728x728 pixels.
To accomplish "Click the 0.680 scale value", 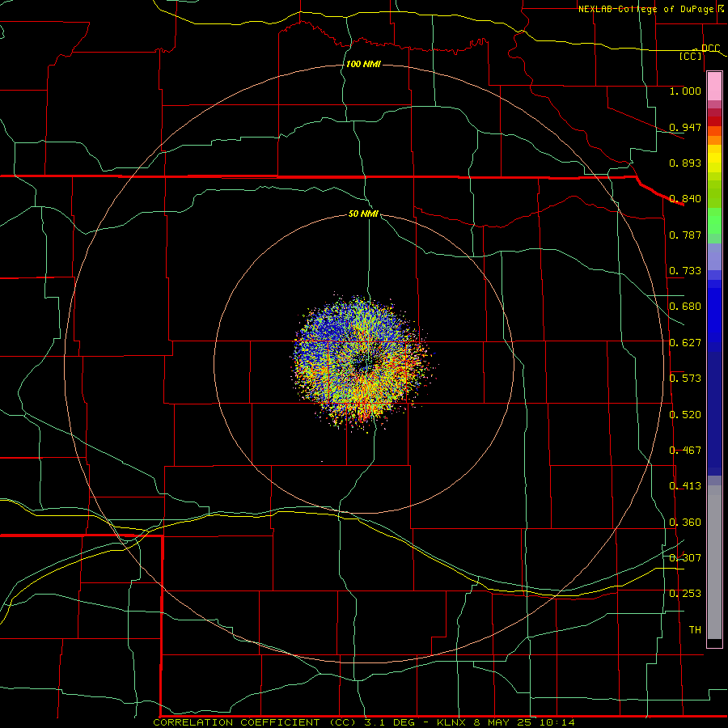I will pyautogui.click(x=685, y=307).
